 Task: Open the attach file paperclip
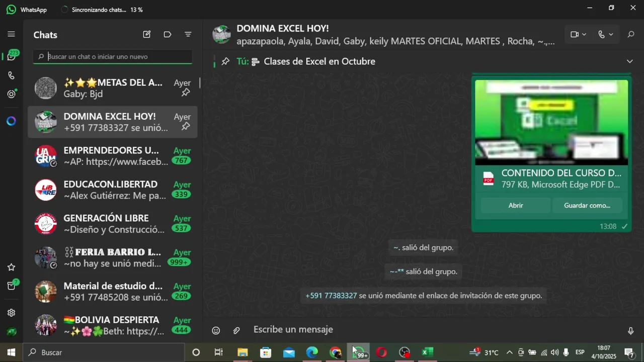[236, 330]
